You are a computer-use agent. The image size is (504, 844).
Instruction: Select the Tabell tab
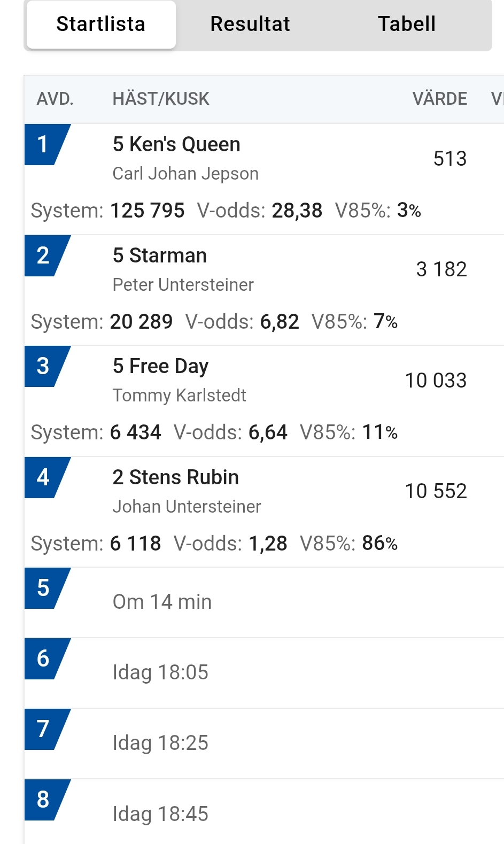pyautogui.click(x=406, y=25)
